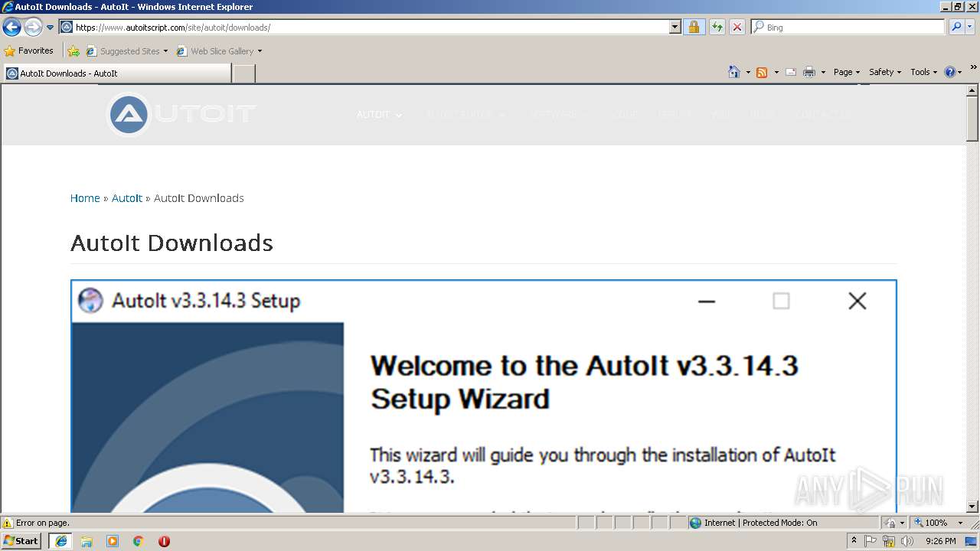The height and width of the screenshot is (551, 980).
Task: Click the 9:26 PM clock
Action: pyautogui.click(x=941, y=541)
